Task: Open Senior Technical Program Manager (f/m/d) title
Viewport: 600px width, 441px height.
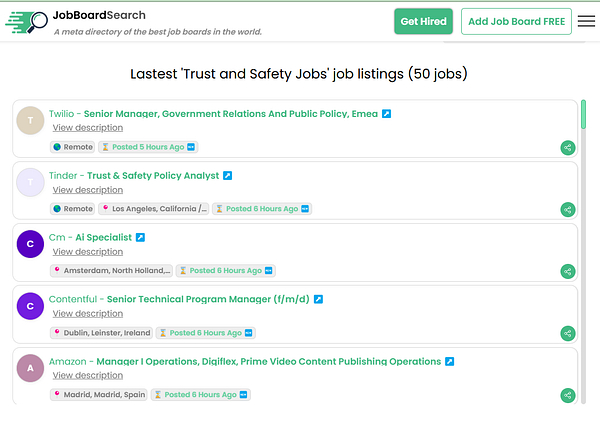Action: point(208,299)
